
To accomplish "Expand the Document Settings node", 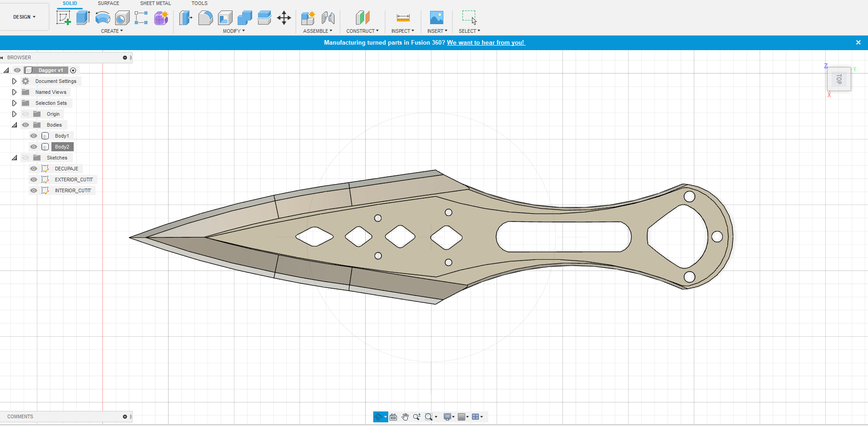I will click(14, 81).
